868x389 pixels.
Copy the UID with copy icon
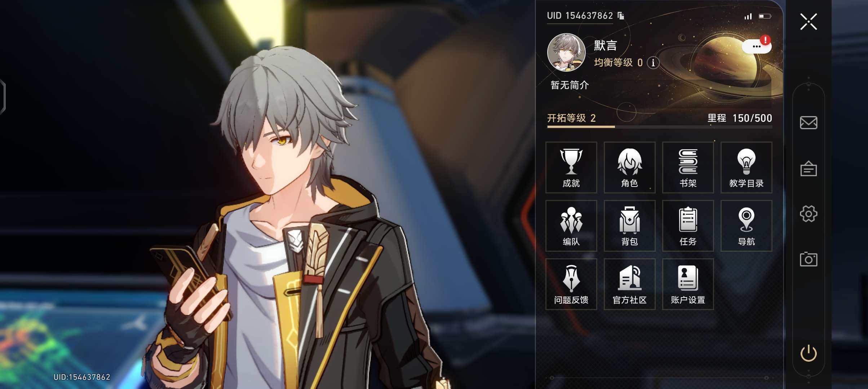click(621, 15)
